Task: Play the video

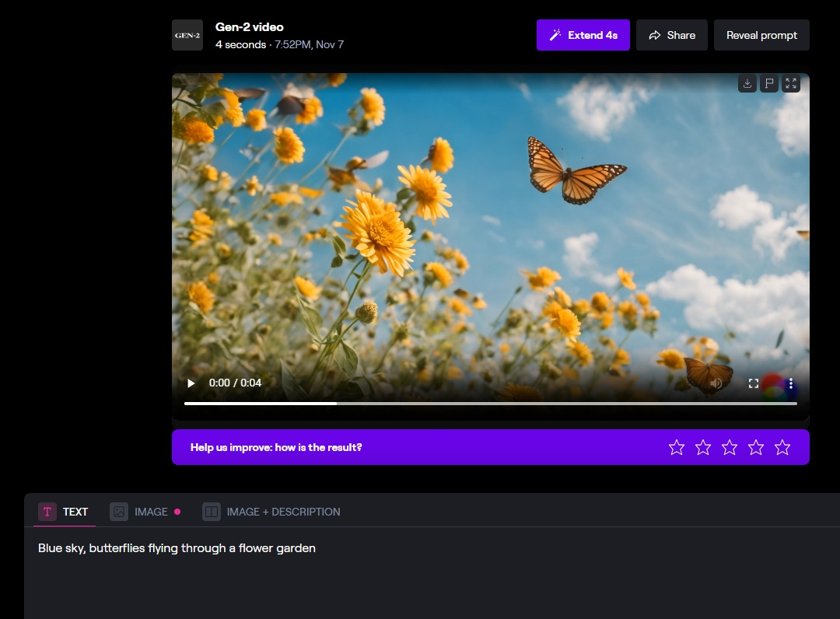Action: point(191,383)
